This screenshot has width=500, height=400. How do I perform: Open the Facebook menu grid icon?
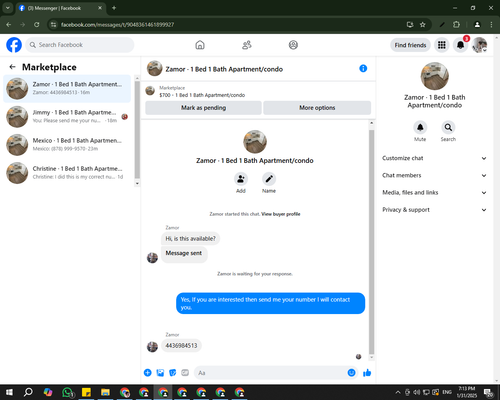[442, 45]
